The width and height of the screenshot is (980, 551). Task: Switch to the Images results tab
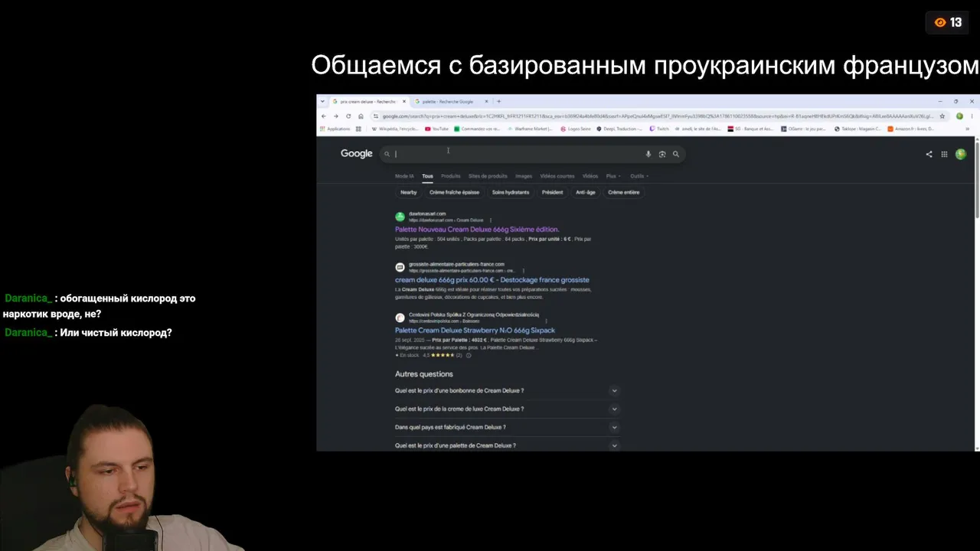point(524,176)
